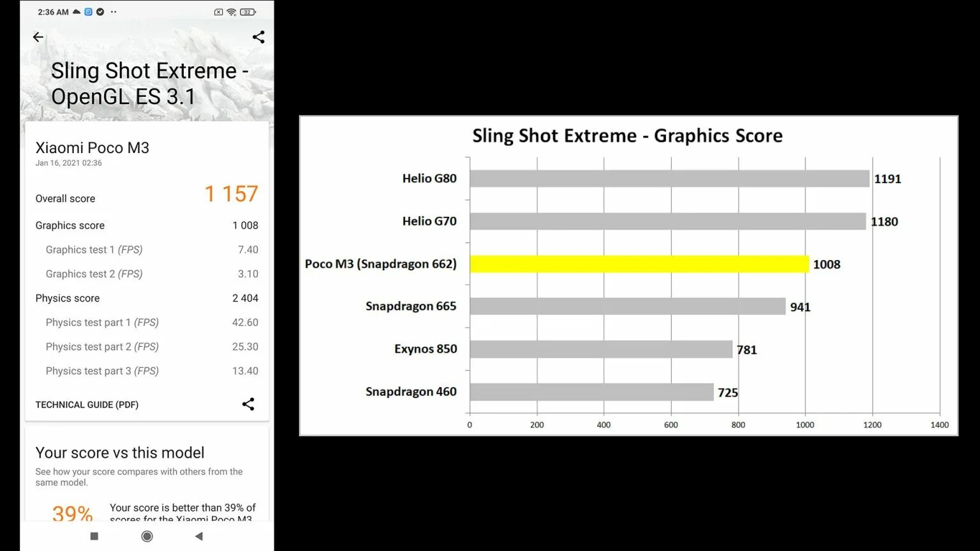Click the Jan 16, 2021 02:36 date
980x551 pixels.
pyautogui.click(x=68, y=163)
